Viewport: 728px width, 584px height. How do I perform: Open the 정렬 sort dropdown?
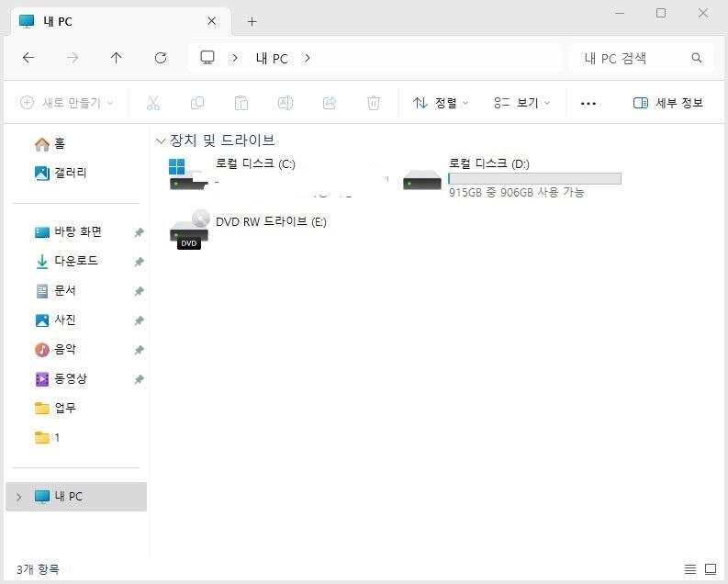441,103
